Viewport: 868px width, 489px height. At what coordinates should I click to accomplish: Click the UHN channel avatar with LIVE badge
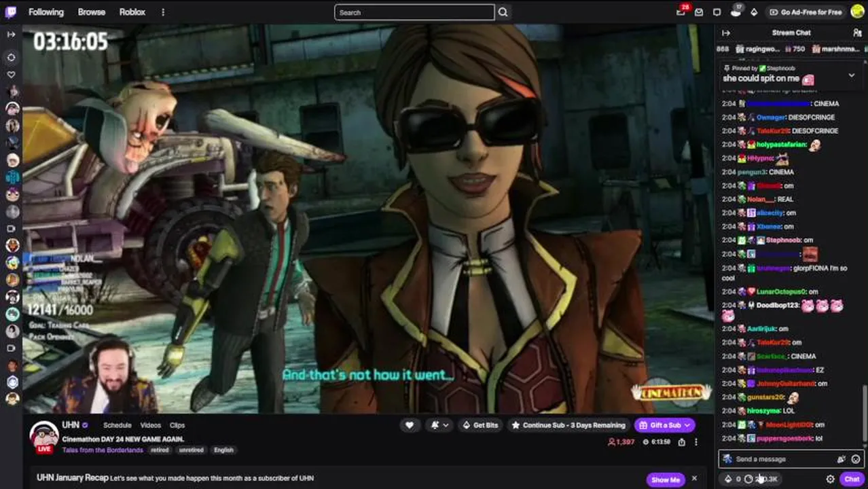(44, 437)
